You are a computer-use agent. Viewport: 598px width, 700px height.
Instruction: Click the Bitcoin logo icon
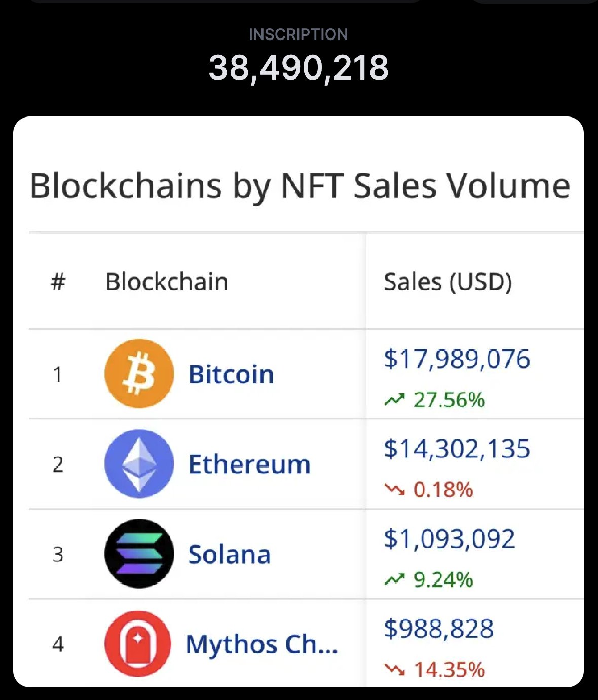point(139,374)
